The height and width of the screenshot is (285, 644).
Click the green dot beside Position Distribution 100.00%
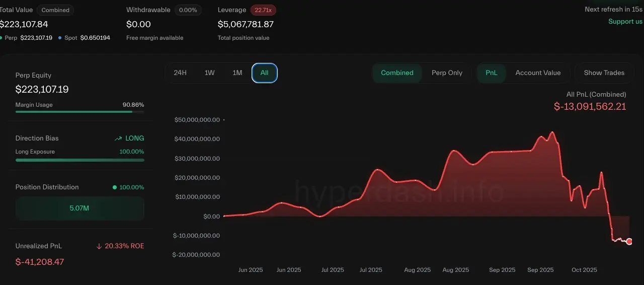[x=115, y=187]
